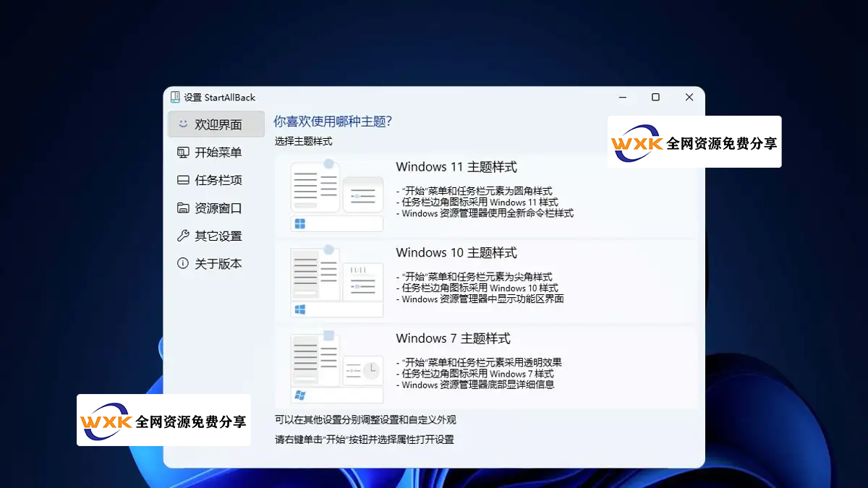The image size is (868, 488).
Task: Choose the Windows 11 主题样式 heading
Action: coord(456,167)
